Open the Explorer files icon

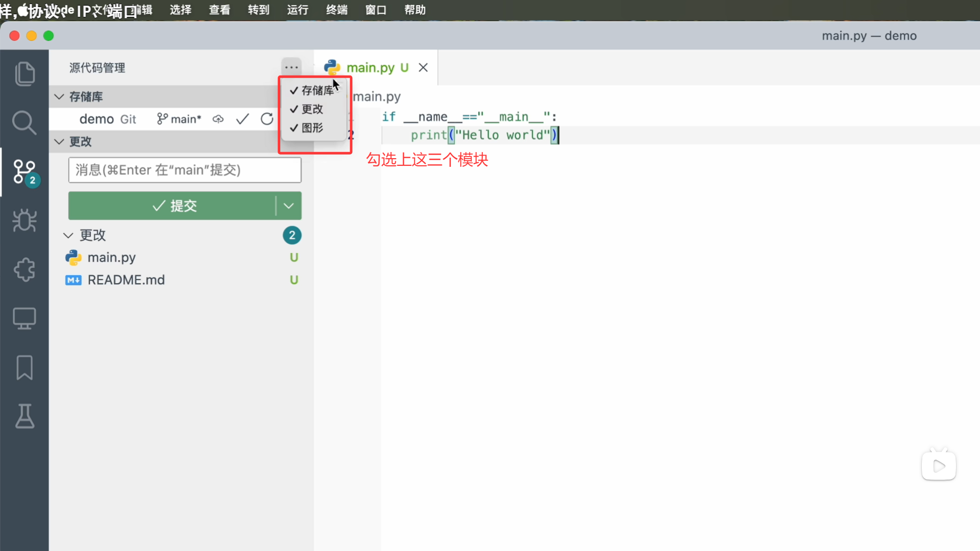pos(24,74)
